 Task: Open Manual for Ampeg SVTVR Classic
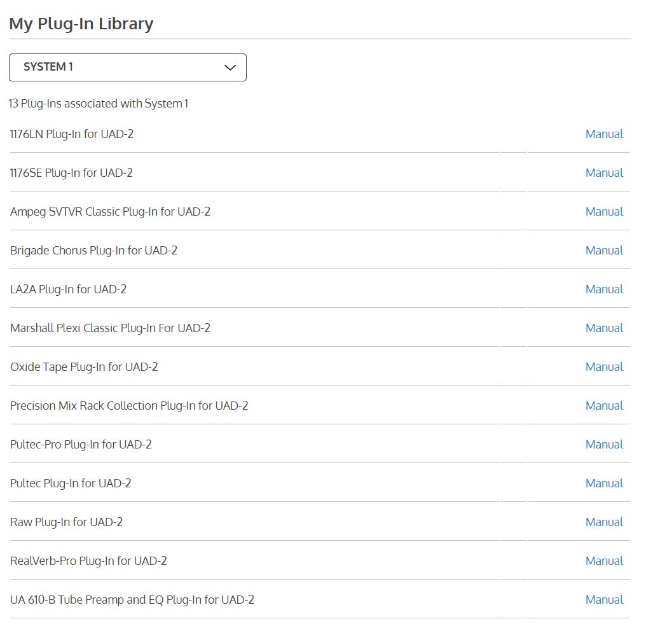(603, 212)
